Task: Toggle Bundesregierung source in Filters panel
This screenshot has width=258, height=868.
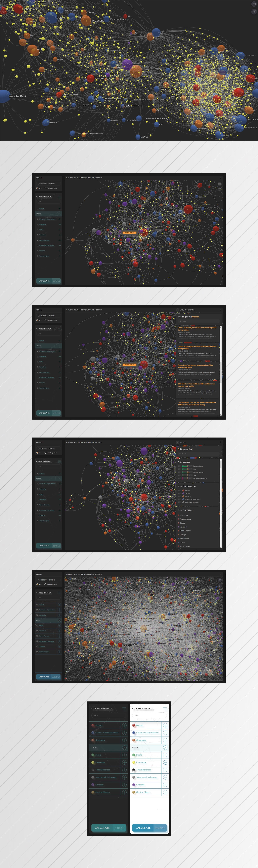Action: pos(179,466)
